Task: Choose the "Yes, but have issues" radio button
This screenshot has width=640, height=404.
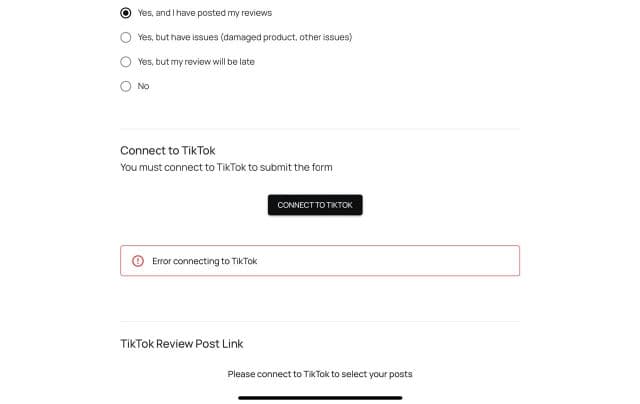Action: coord(126,37)
